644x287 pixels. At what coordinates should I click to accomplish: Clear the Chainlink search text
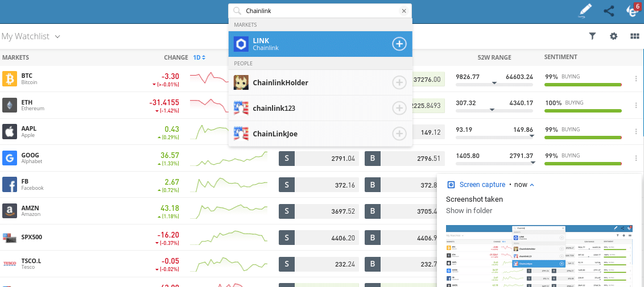(404, 11)
